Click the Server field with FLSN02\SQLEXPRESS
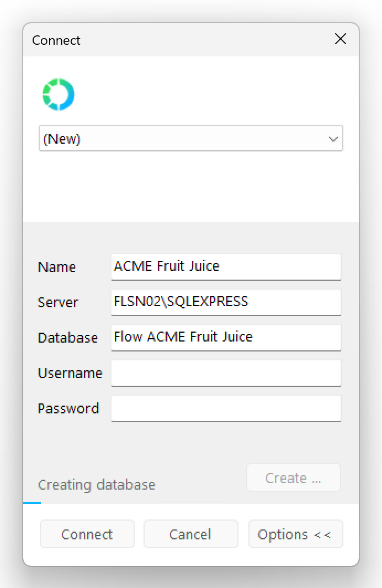Screen dimensions: 382x588 (226, 302)
